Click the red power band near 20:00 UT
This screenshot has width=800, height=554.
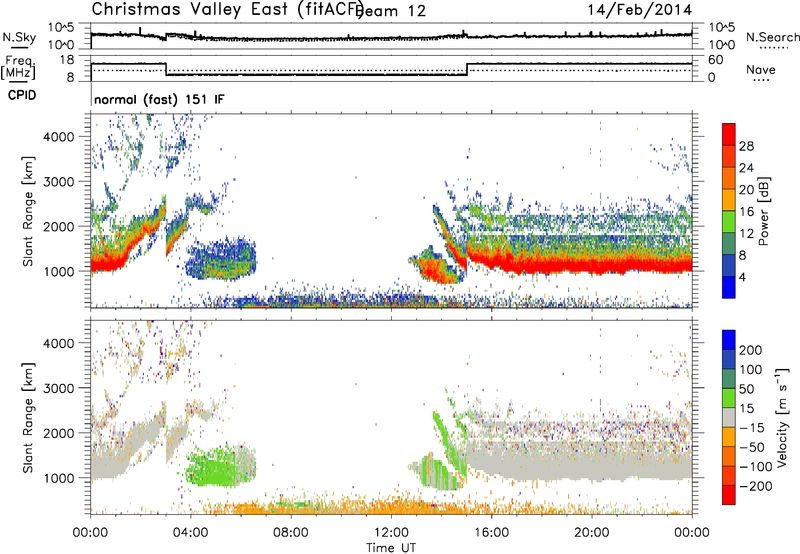coord(592,265)
